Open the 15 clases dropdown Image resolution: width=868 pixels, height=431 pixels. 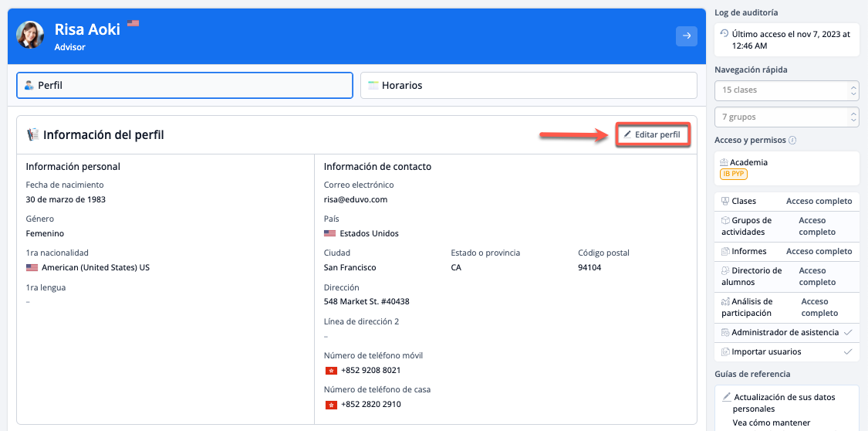[x=786, y=90]
